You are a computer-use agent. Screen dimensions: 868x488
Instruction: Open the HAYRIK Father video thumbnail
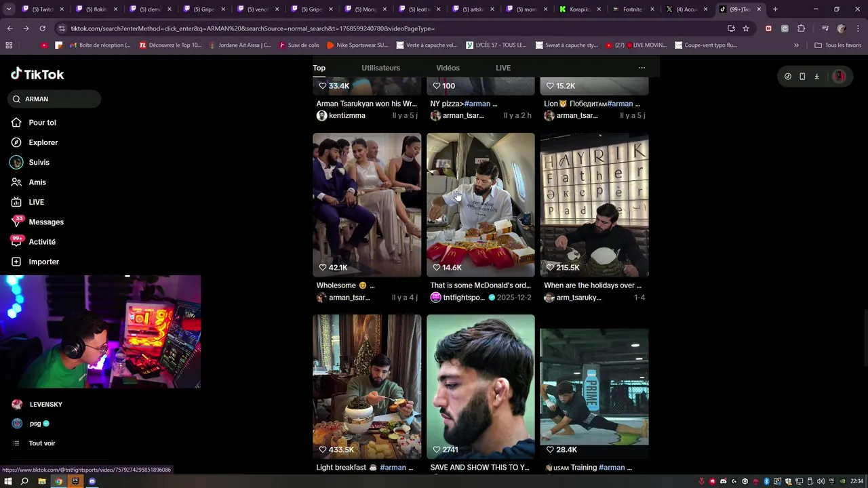pos(594,205)
